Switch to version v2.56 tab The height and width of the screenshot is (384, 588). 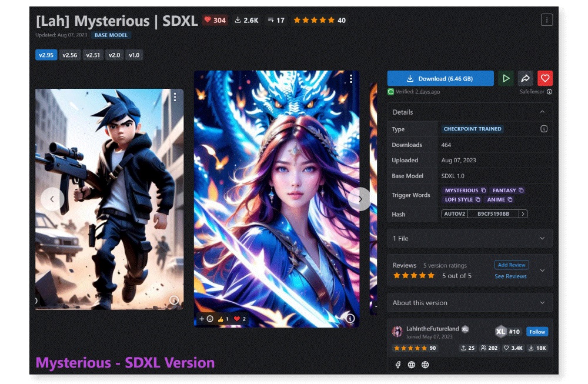70,55
